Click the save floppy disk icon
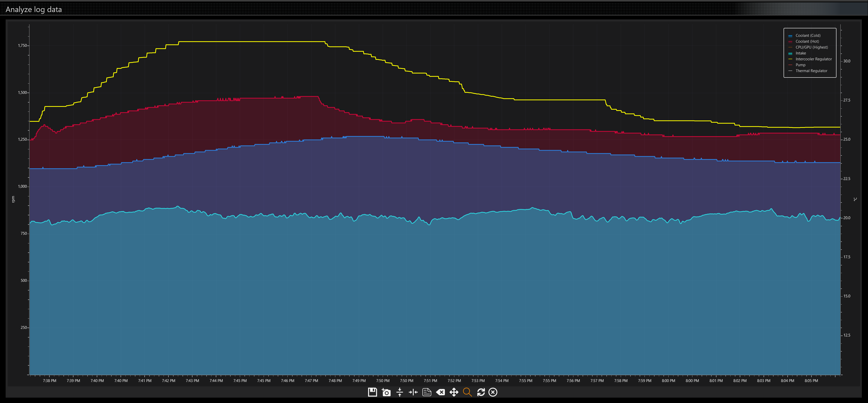Viewport: 868px width, 403px height. click(x=372, y=392)
